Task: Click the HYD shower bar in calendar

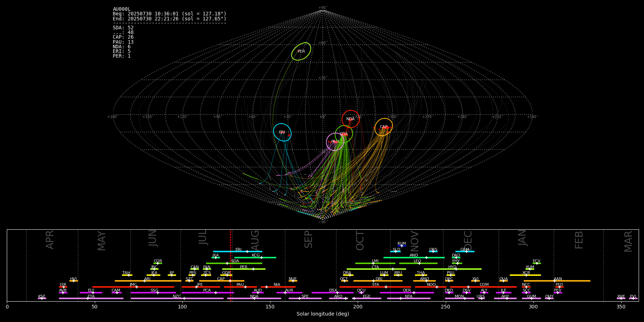Action: point(453,269)
